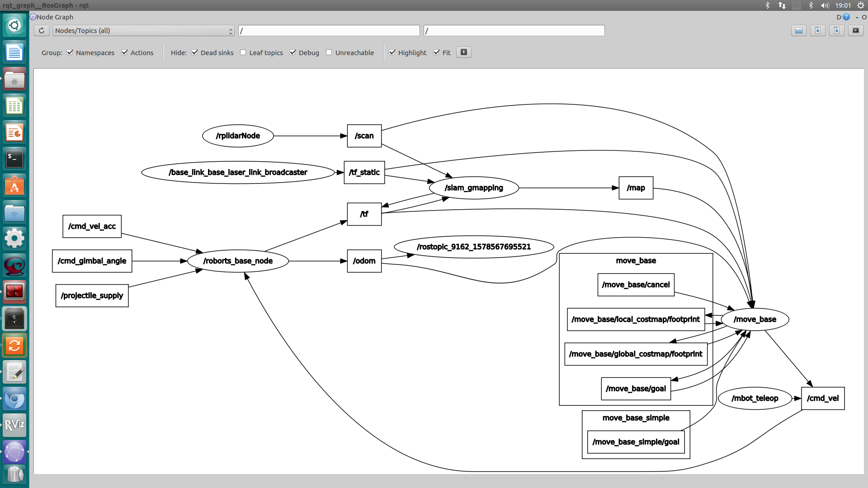Launch RViz from the dock

(14, 425)
